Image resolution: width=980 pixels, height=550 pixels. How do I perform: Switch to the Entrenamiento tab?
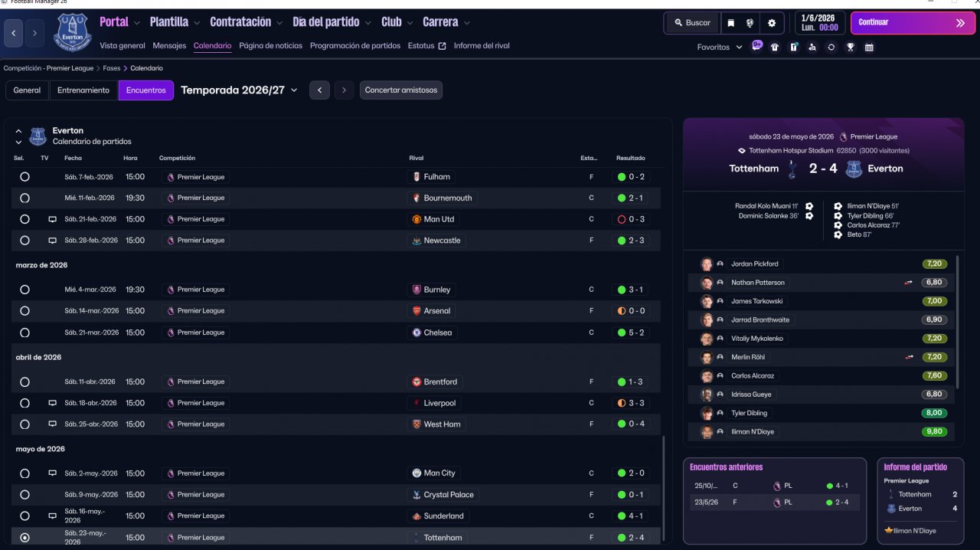point(83,90)
